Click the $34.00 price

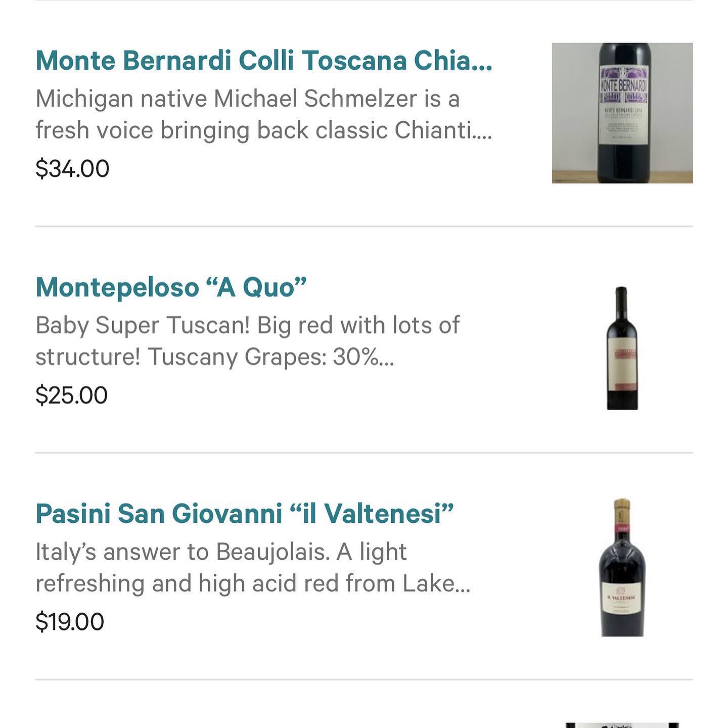click(x=72, y=169)
